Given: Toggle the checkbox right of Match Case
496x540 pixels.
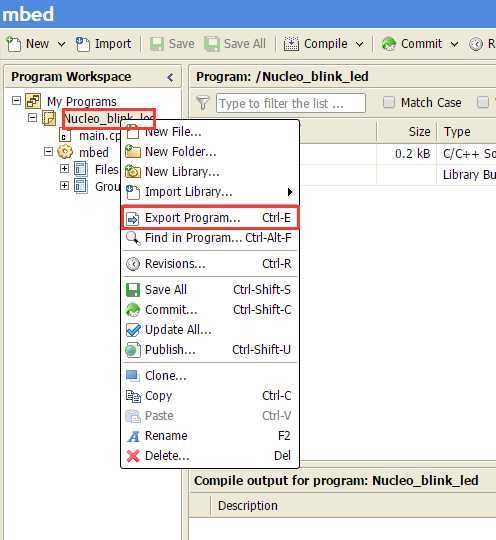Looking at the screenshot, I should pos(483,102).
